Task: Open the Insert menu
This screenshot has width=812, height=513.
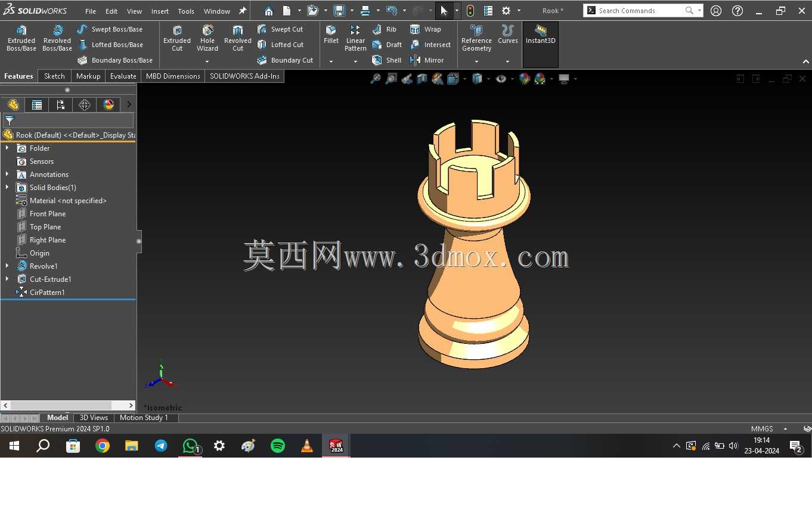Action: (160, 11)
